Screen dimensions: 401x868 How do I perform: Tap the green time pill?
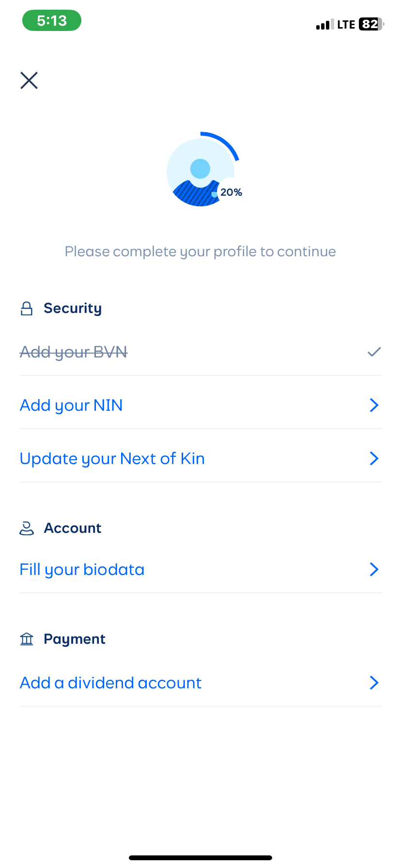point(52,21)
